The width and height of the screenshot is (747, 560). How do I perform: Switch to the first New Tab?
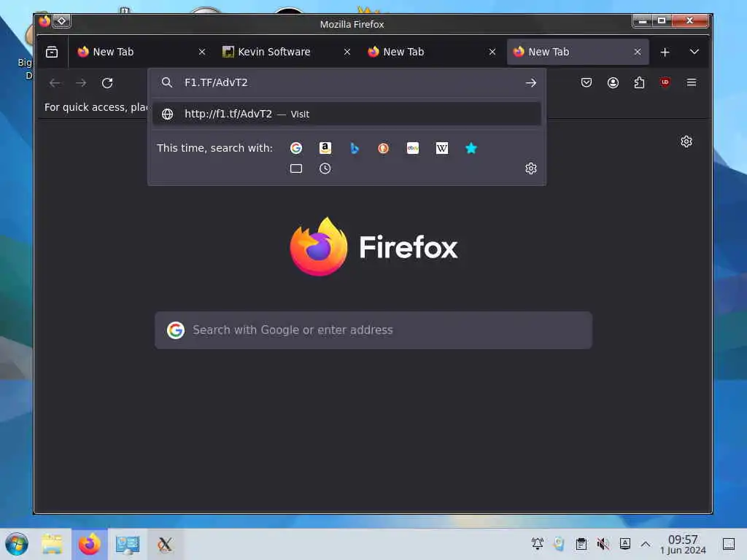[142, 52]
